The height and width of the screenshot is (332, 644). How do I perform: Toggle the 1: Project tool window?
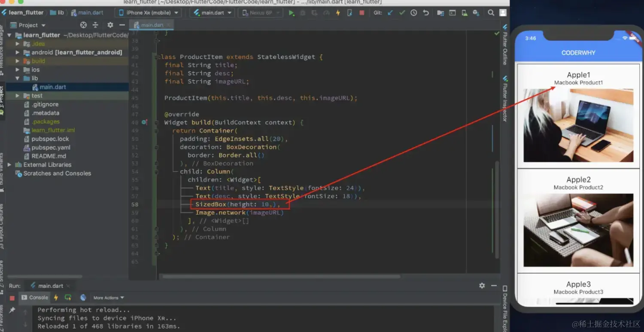pyautogui.click(x=2, y=100)
